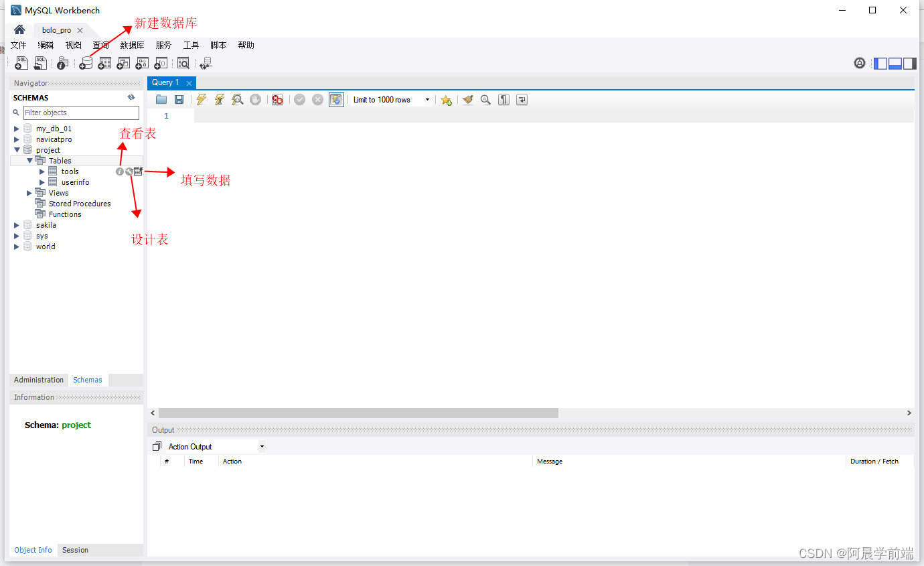Image resolution: width=924 pixels, height=566 pixels.
Task: Open tools table design wrench icon
Action: [x=129, y=171]
